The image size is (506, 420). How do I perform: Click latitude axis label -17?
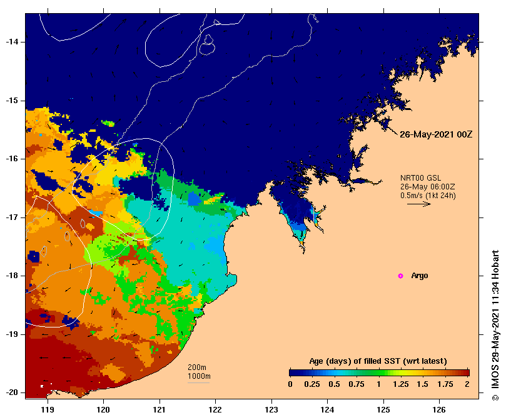12,217
